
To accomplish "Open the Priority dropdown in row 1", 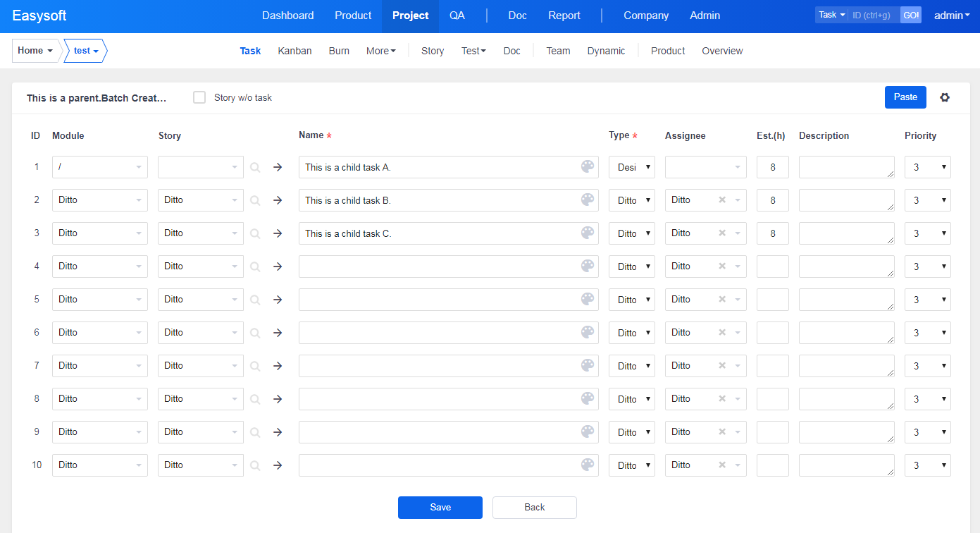I will pyautogui.click(x=928, y=167).
